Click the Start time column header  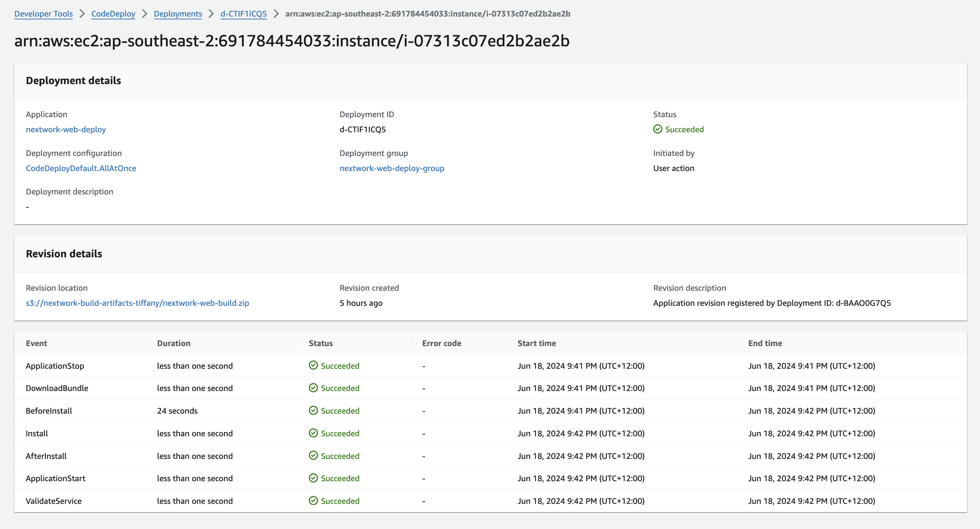pos(536,344)
